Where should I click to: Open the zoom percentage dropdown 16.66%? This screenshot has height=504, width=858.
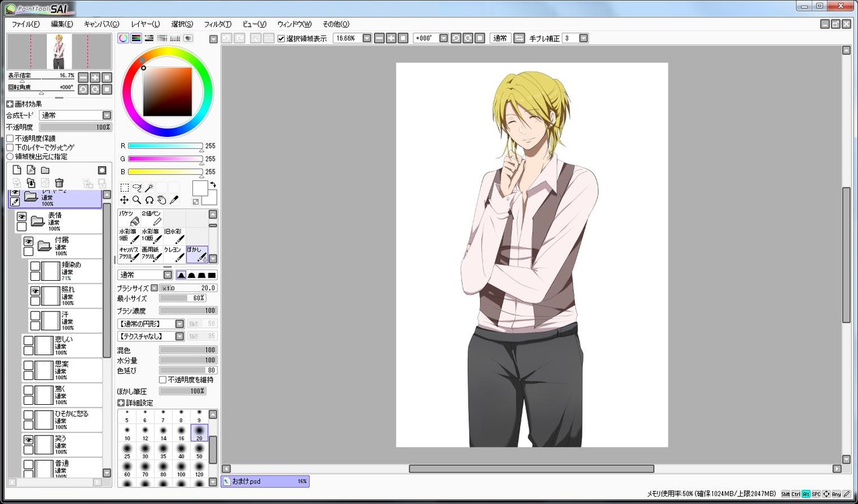[367, 38]
